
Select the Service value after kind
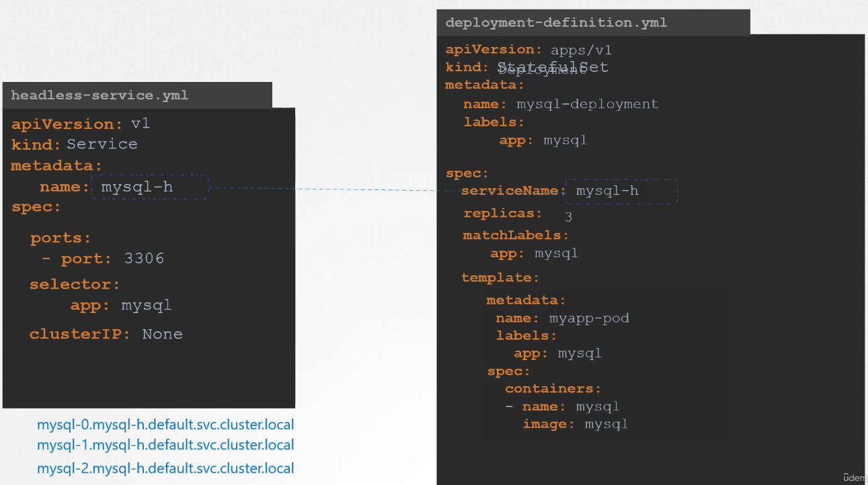(102, 144)
